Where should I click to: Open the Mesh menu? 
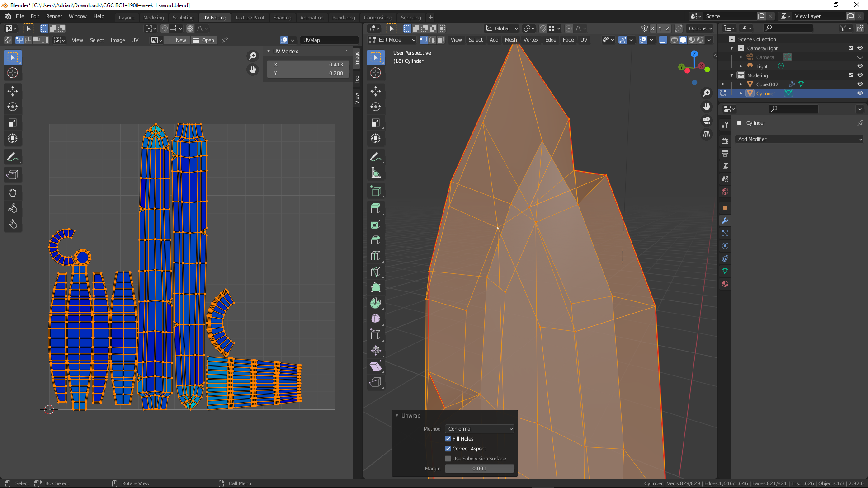point(511,40)
